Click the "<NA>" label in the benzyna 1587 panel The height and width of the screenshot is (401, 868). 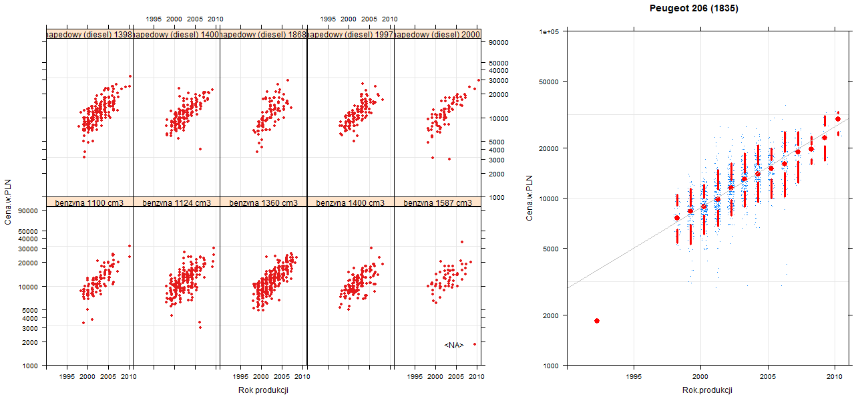454,345
